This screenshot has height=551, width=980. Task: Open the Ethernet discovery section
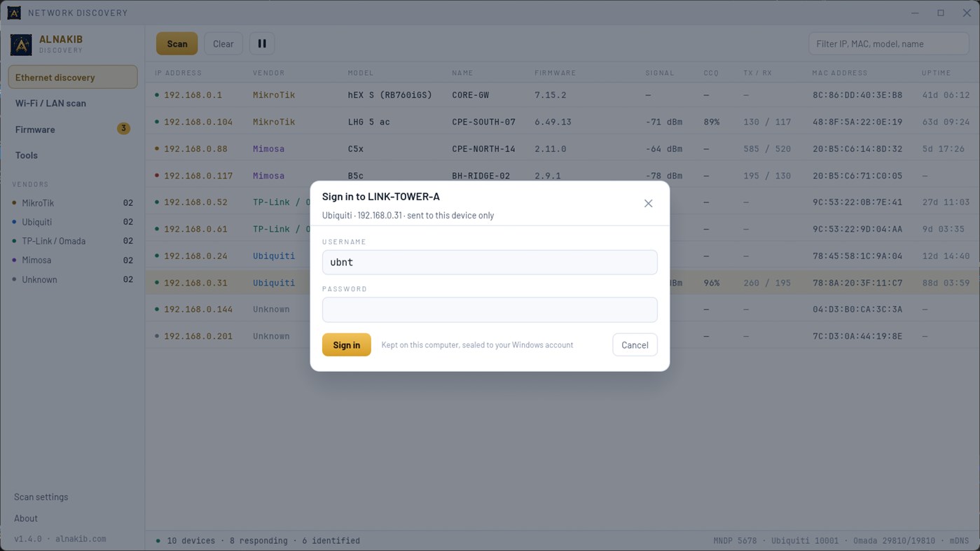coord(73,77)
